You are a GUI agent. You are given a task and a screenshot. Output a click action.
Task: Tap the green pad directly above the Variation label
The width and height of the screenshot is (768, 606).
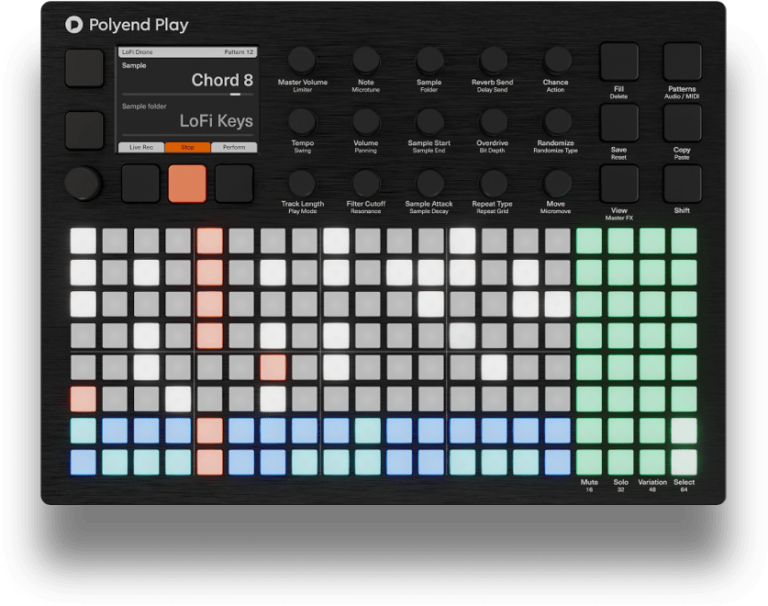coord(652,462)
